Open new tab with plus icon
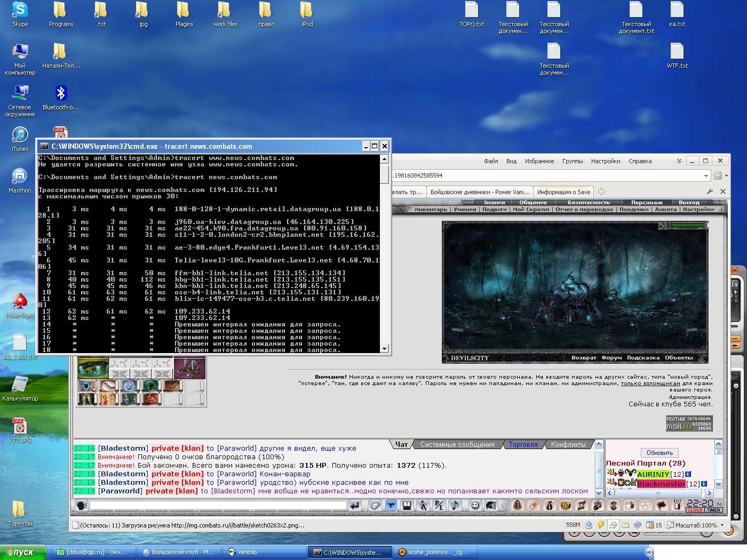 pyautogui.click(x=601, y=191)
